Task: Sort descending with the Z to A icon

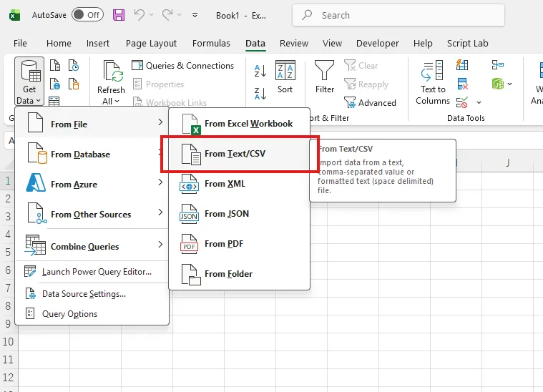Action: coord(260,94)
